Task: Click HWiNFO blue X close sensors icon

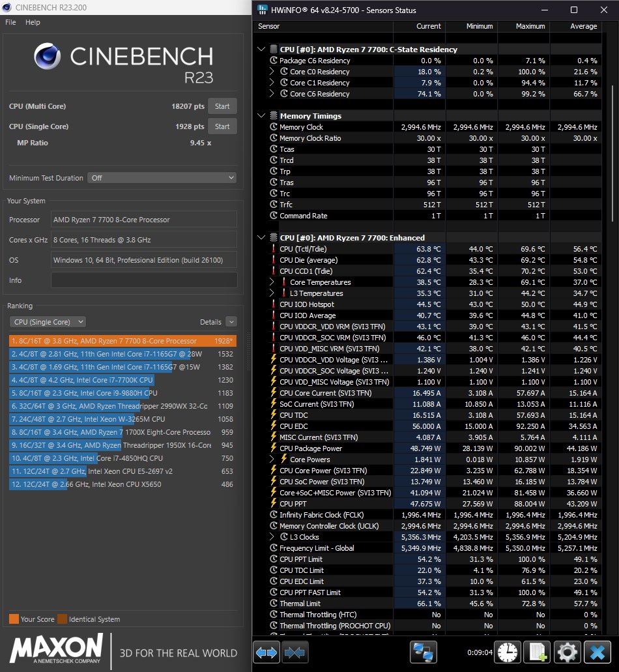Action: coord(597,652)
